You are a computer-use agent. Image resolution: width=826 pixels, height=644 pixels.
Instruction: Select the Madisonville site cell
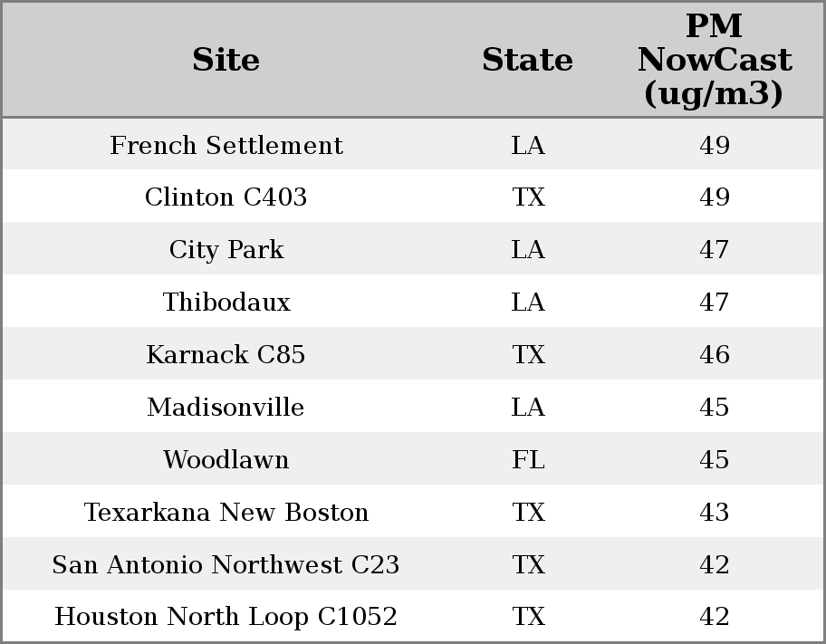(226, 408)
